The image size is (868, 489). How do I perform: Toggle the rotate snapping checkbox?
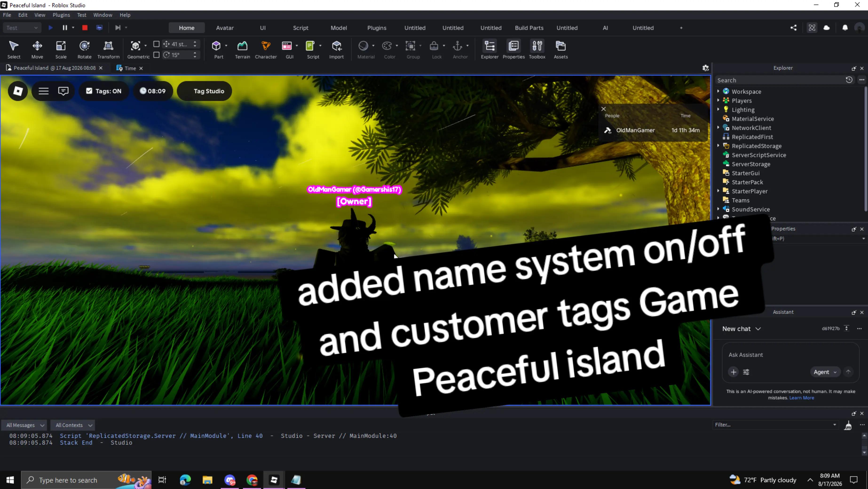pos(156,55)
